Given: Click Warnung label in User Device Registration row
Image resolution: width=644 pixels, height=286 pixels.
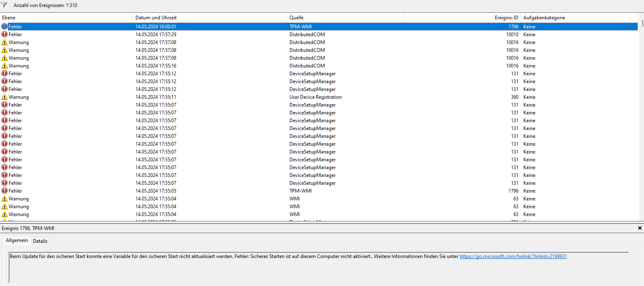Looking at the screenshot, I should (19, 97).
